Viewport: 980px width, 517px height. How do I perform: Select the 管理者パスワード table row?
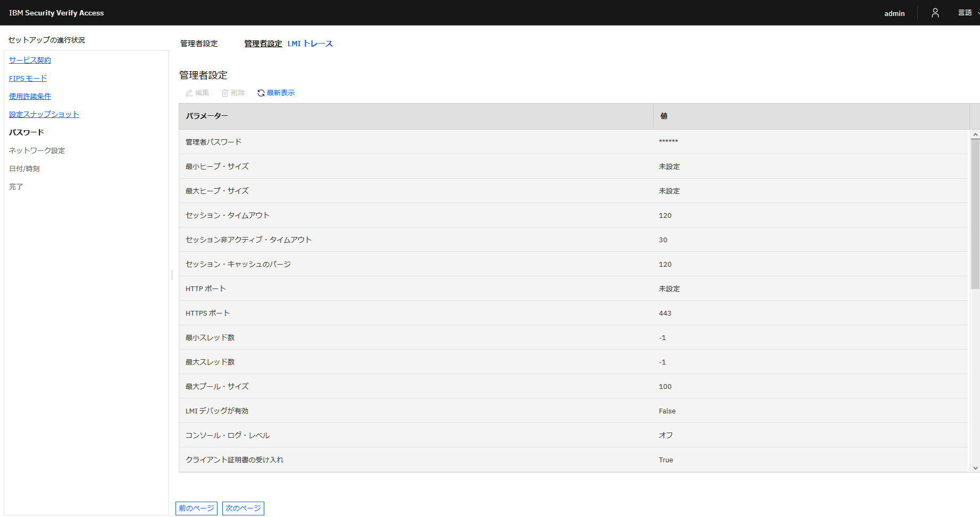coord(372,141)
